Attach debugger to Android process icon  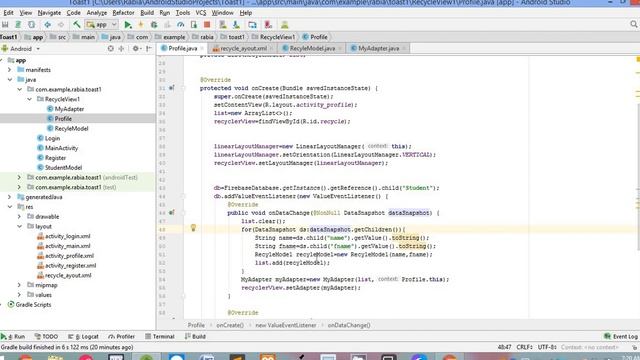[193, 25]
